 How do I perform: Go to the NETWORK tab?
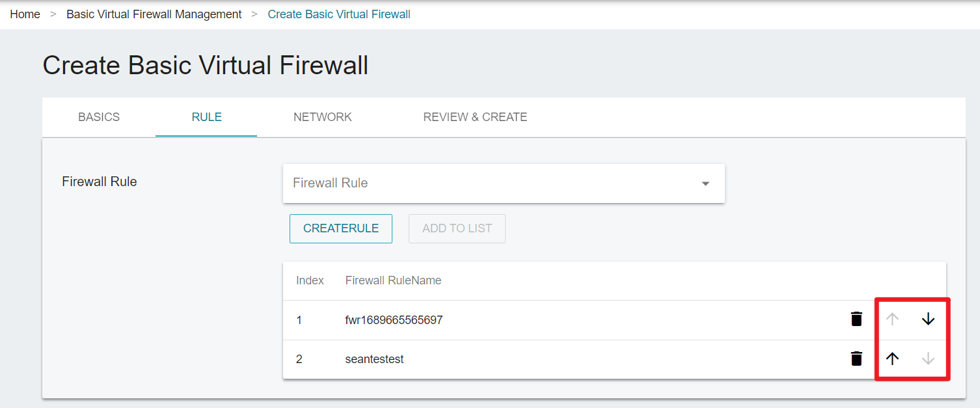click(322, 117)
